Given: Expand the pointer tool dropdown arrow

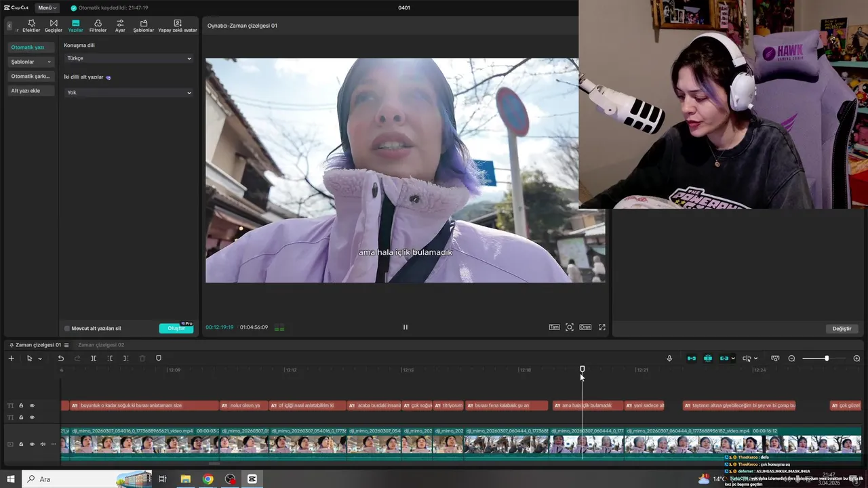Looking at the screenshot, I should (40, 359).
